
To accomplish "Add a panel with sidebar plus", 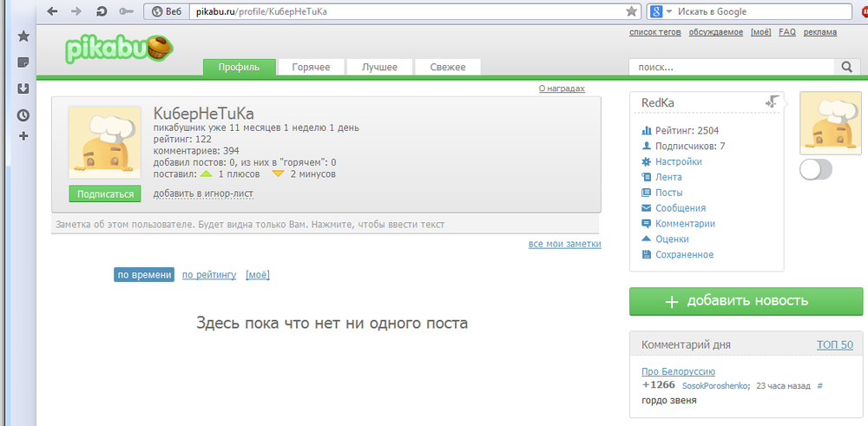I will coord(23,136).
